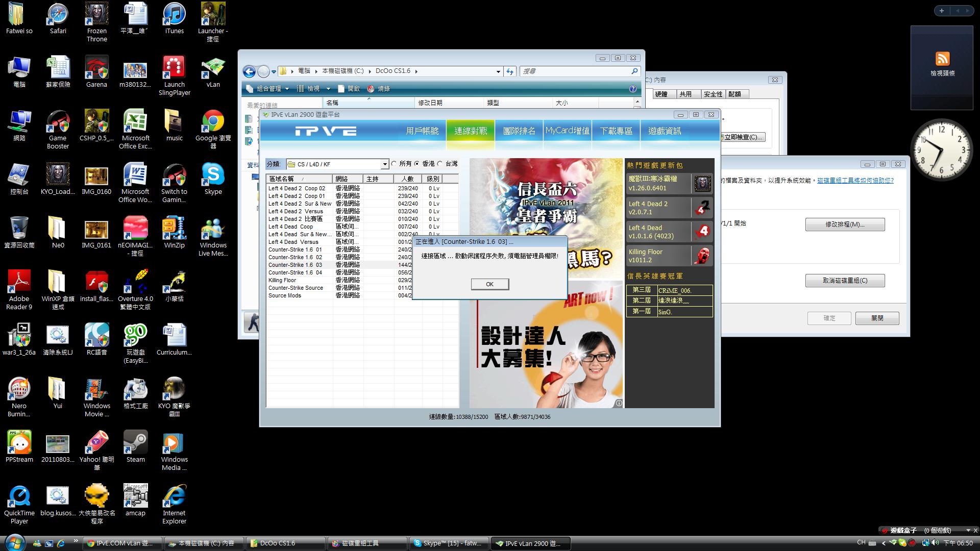Select the Killing Floor row in room list
This screenshot has width=980, height=551.
tap(282, 280)
